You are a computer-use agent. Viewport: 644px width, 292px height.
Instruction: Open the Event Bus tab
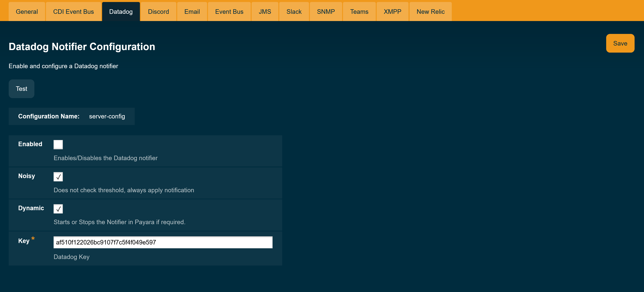(229, 11)
